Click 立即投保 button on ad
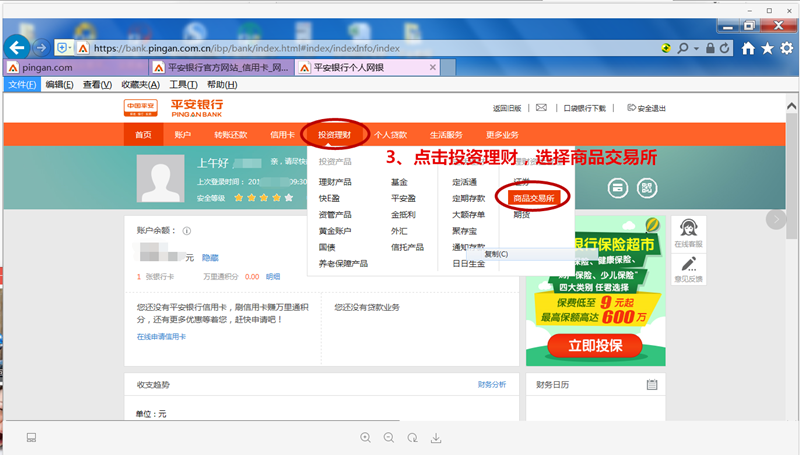The width and height of the screenshot is (800, 455). click(x=595, y=345)
